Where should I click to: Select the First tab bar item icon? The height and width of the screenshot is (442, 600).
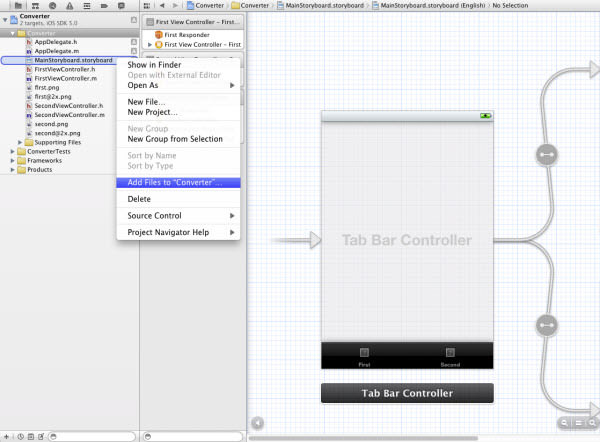tap(364, 352)
